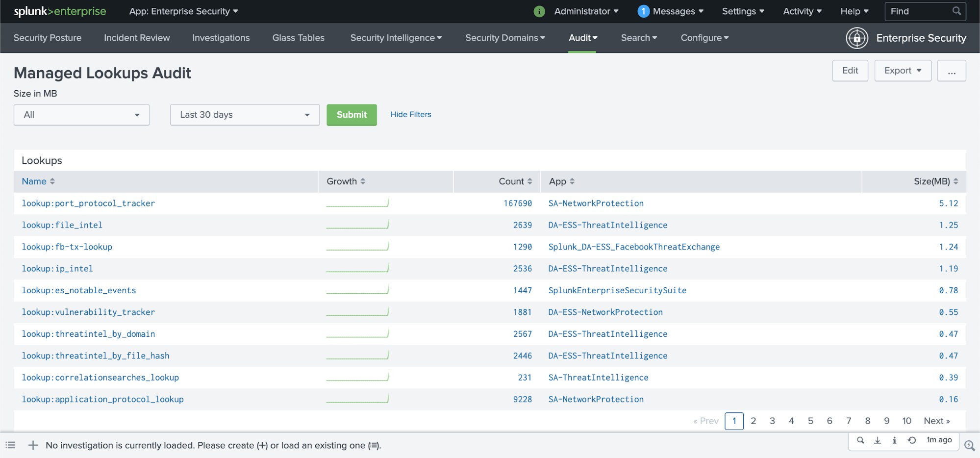Expand Security Intelligence menu
Viewport: 980px width, 458px height.
396,38
